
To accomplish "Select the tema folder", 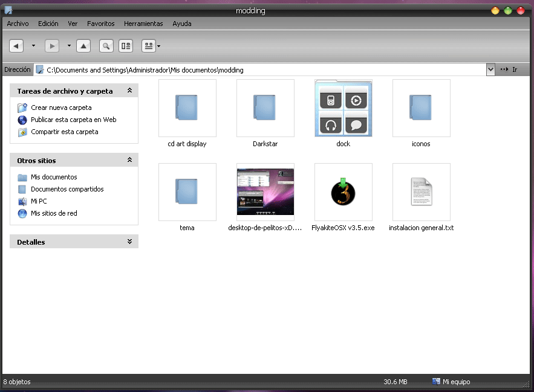I will (187, 192).
